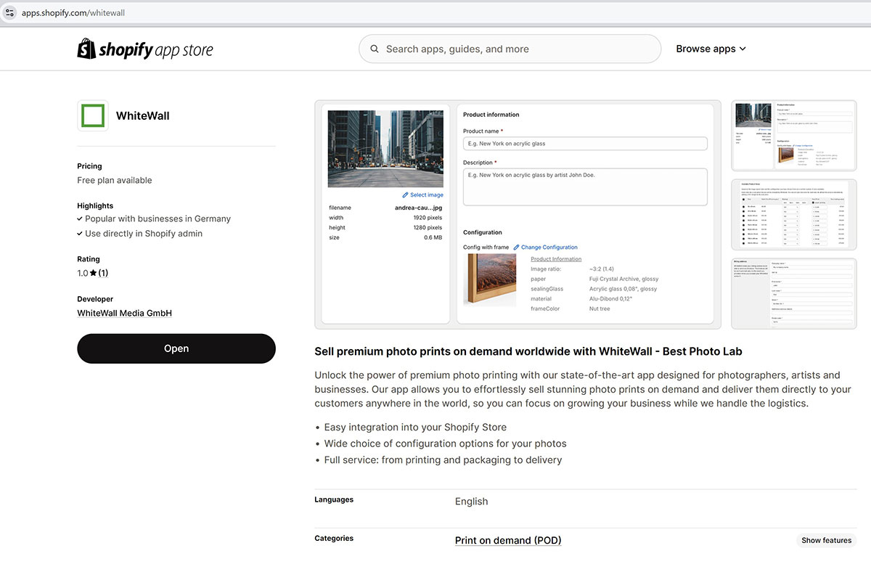The image size is (871, 588).
Task: Click the WhiteWall app title text
Action: (143, 115)
